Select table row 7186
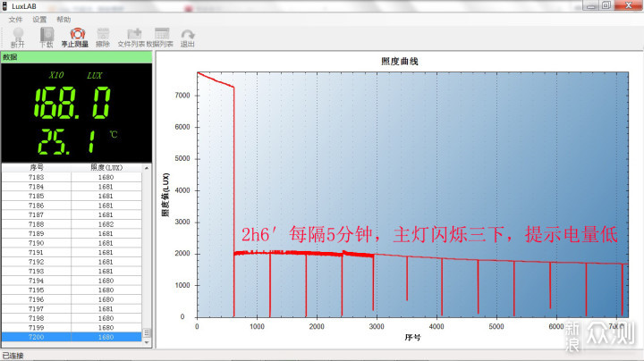The image size is (644, 361). coord(72,206)
